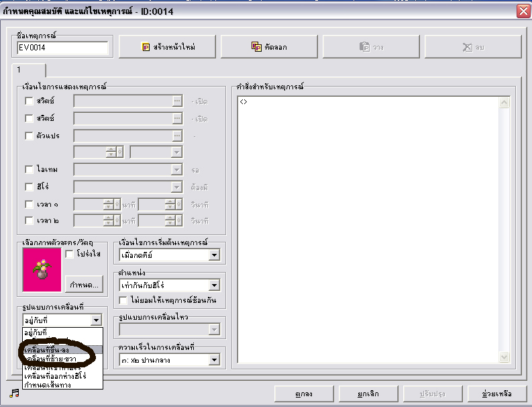Select เคลื่อนที่ขึ้น-ลง in the movement list
The width and height of the screenshot is (532, 407).
coord(63,350)
